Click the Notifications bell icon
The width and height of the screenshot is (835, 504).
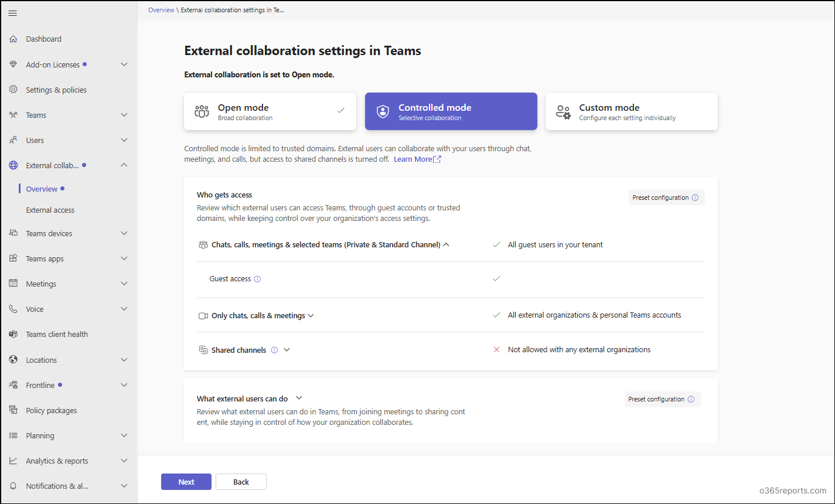pos(13,486)
